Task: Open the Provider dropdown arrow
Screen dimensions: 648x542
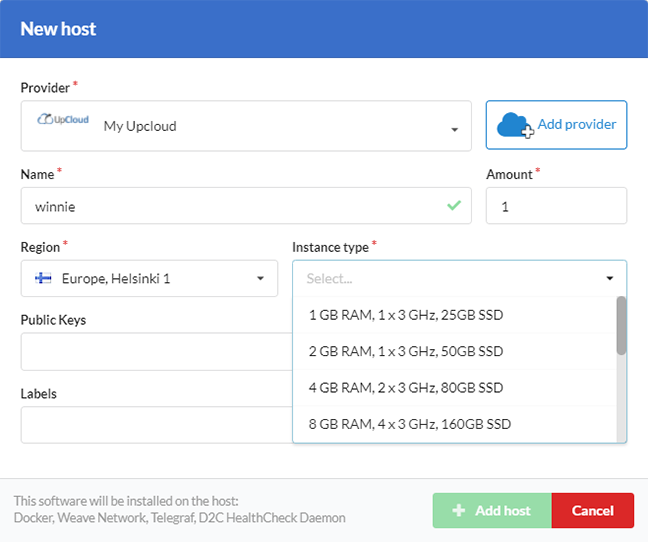Action: [x=454, y=130]
